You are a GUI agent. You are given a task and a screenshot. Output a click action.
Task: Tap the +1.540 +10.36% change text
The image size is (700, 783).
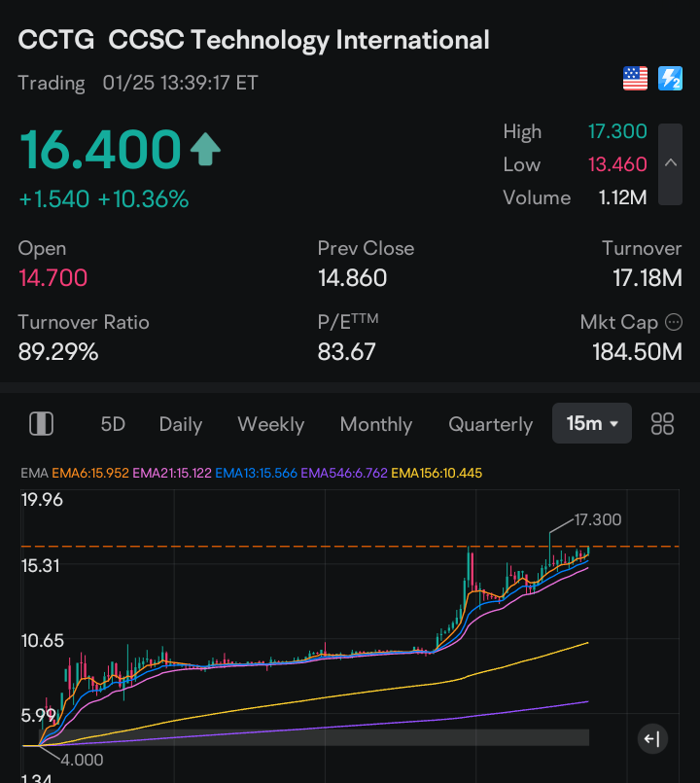(x=104, y=198)
